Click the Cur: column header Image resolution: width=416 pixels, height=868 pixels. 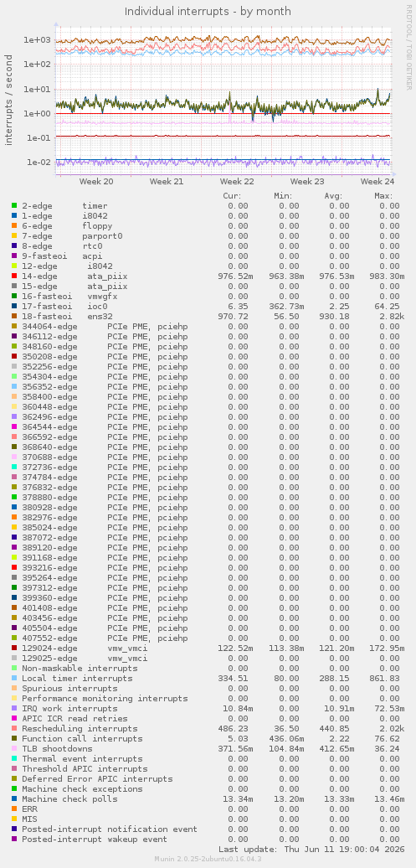[232, 195]
